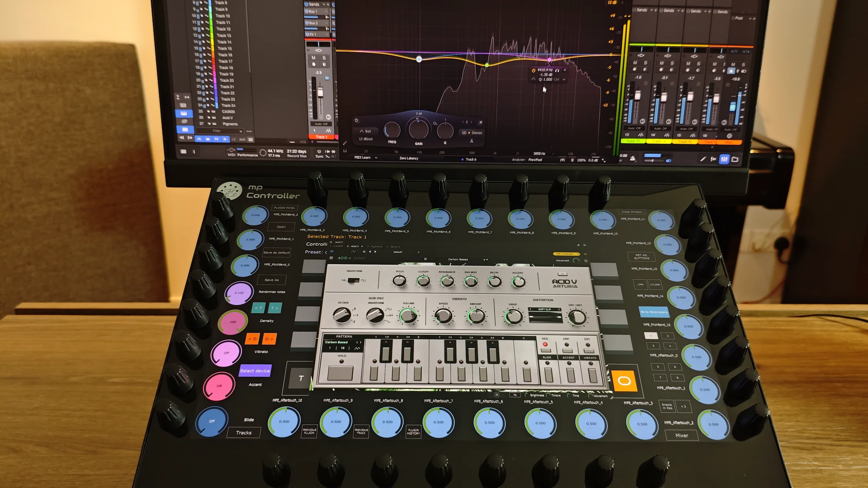Select the 4 - Serum 2 device tab
The height and width of the screenshot is (488, 868).
pyautogui.click(x=394, y=247)
